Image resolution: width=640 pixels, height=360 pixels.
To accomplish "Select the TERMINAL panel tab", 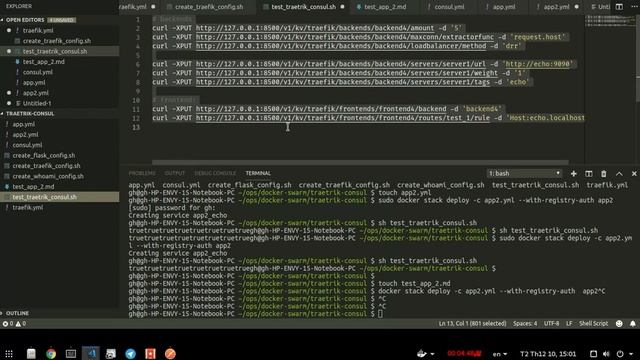I will (x=258, y=173).
